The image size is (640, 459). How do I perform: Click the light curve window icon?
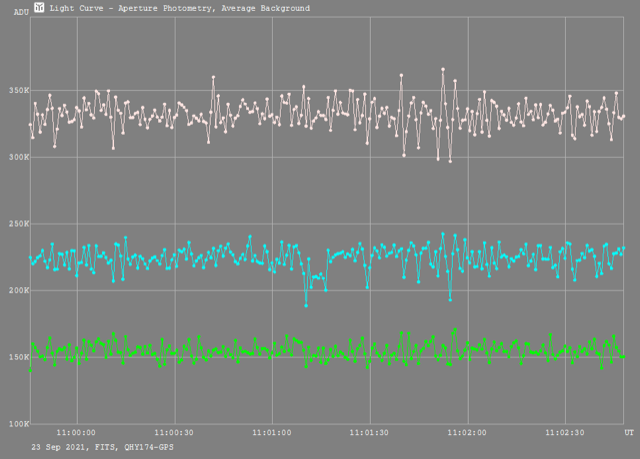tap(39, 7)
